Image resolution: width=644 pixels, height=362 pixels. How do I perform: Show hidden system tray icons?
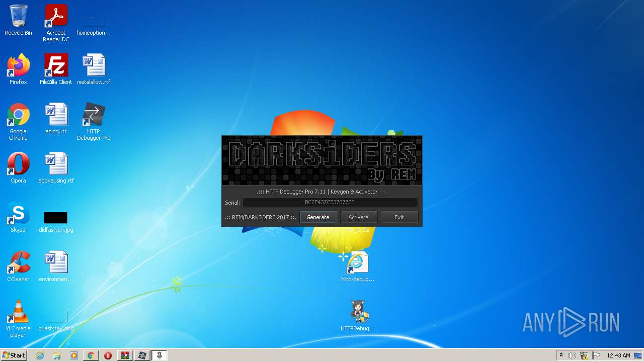coord(561,355)
